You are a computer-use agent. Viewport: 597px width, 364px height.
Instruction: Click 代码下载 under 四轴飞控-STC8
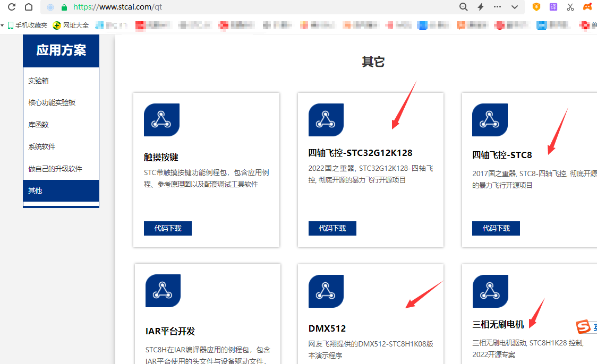point(496,228)
